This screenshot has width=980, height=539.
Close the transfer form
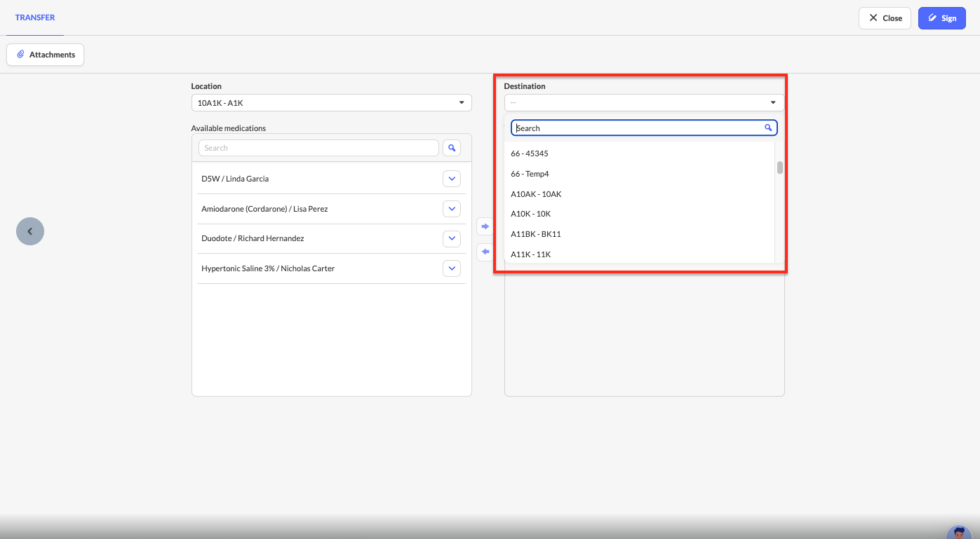[x=885, y=18]
